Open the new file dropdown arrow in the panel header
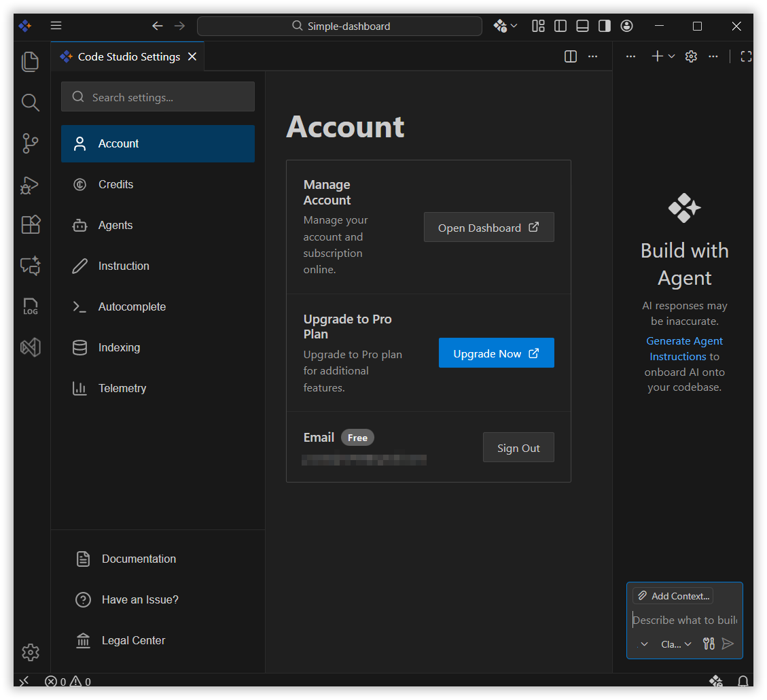This screenshot has height=700, width=767. (671, 56)
